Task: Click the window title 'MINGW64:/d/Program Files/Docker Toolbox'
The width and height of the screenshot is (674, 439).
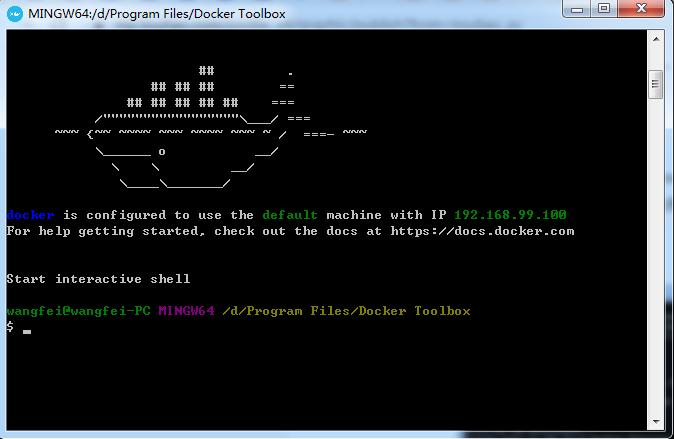Action: click(156, 14)
